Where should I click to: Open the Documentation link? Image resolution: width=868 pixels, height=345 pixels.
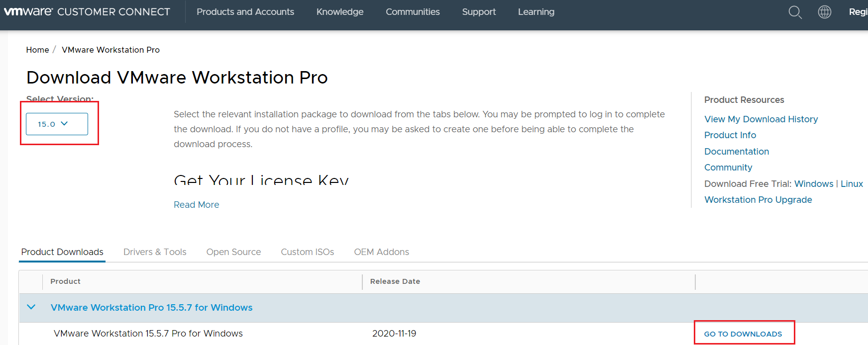click(737, 151)
